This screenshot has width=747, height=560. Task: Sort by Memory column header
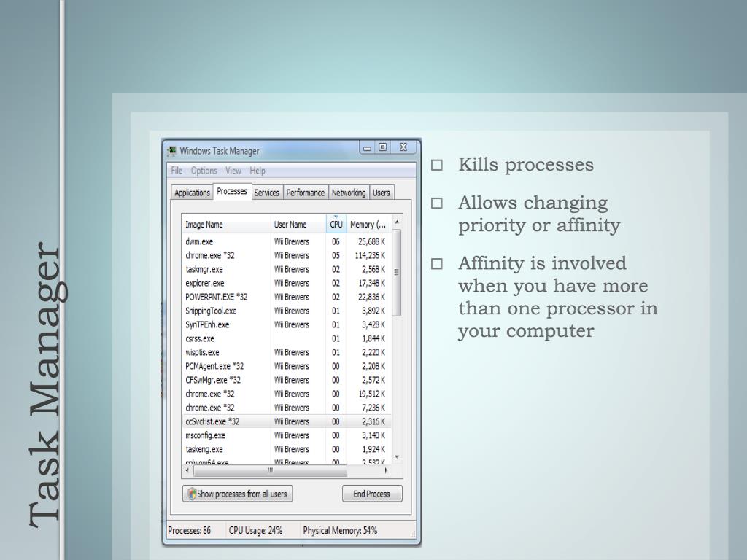click(x=368, y=225)
